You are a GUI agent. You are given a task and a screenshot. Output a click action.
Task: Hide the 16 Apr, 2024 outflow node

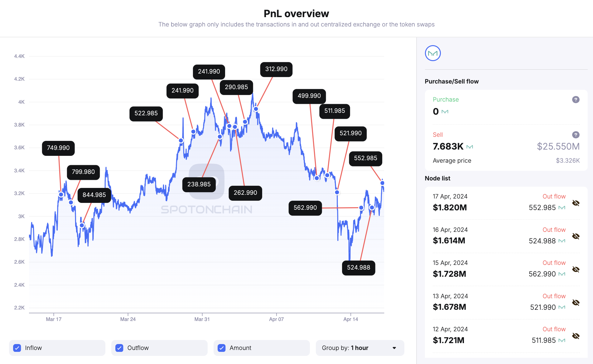point(576,236)
